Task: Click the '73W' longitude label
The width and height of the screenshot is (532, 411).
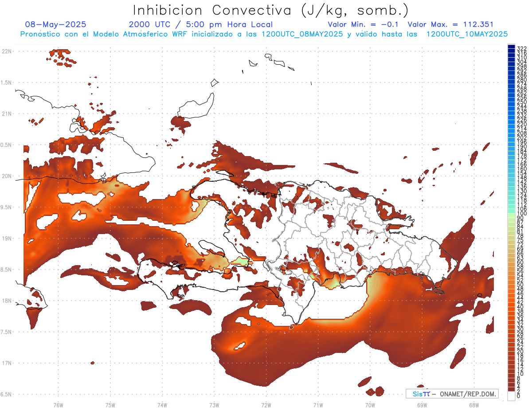Action: pos(214,405)
